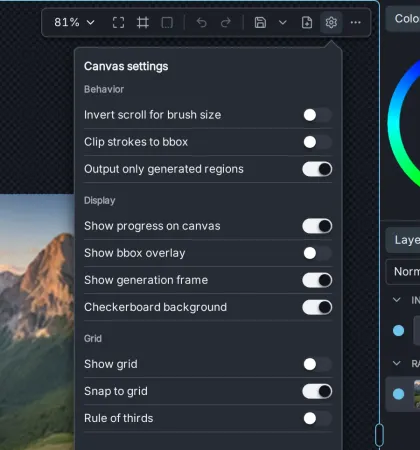Enable Rule of thirds toggle
This screenshot has height=450, width=420.
click(317, 418)
